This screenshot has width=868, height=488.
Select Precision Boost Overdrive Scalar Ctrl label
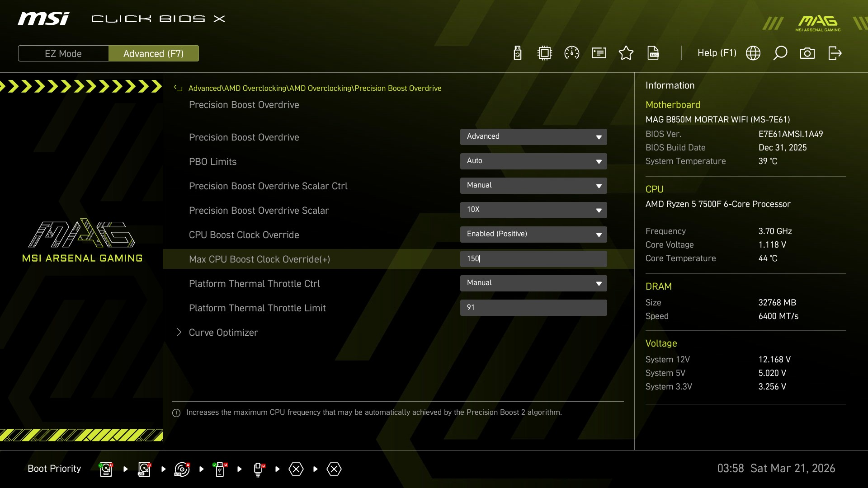coord(268,186)
